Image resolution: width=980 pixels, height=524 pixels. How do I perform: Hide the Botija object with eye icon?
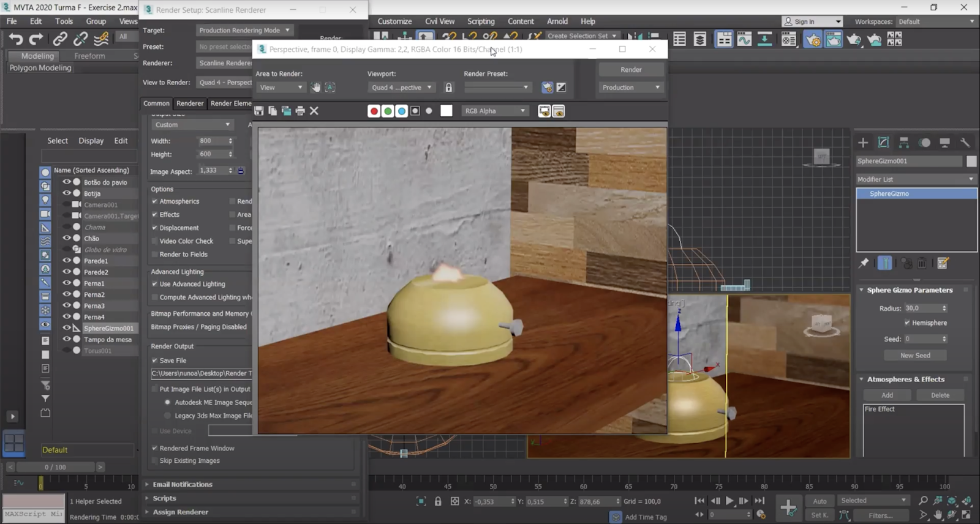coord(67,193)
